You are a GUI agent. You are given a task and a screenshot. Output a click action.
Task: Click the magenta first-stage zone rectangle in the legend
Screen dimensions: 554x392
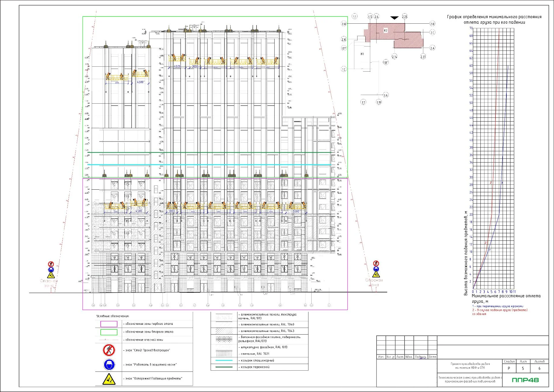pos(109,324)
